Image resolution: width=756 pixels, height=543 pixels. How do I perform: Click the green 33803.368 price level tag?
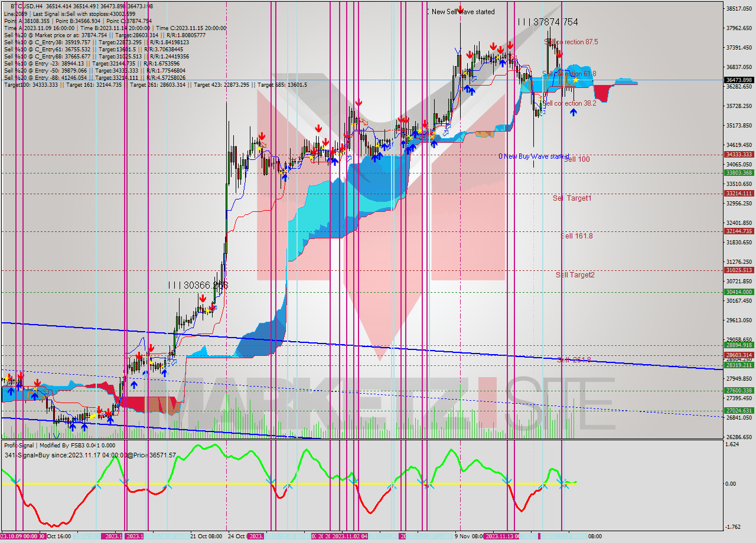point(739,173)
